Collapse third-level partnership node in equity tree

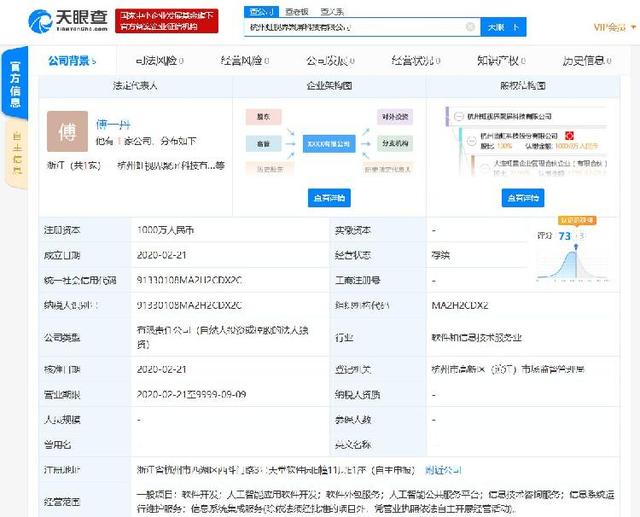(484, 168)
